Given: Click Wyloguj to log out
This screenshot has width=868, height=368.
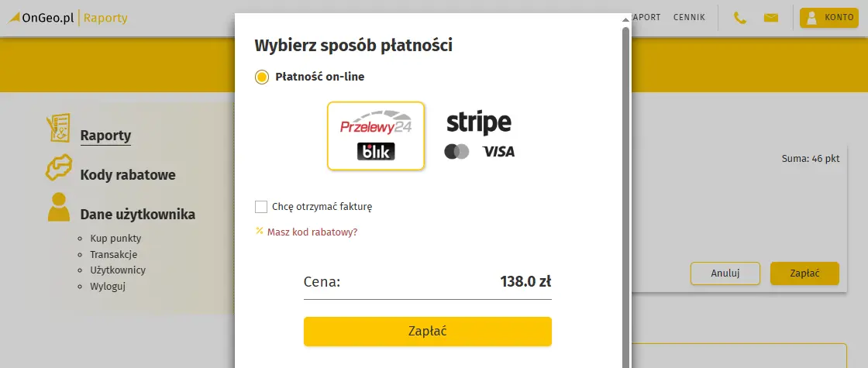Looking at the screenshot, I should (x=108, y=286).
